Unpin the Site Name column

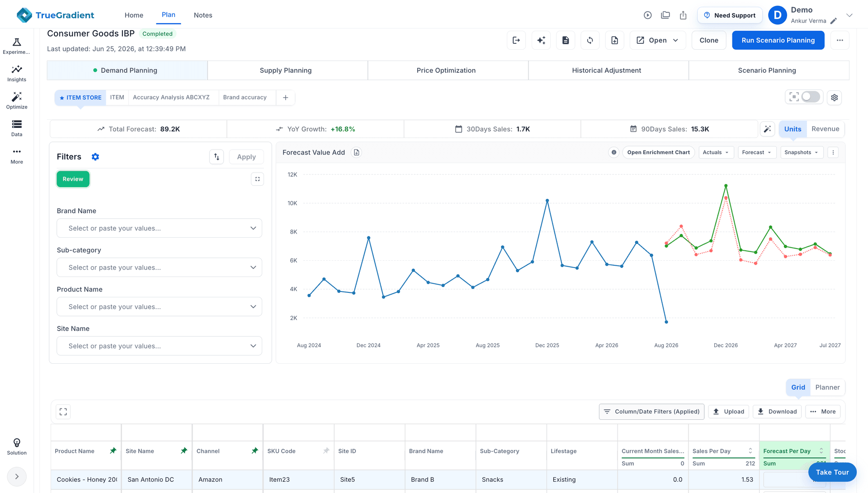184,451
